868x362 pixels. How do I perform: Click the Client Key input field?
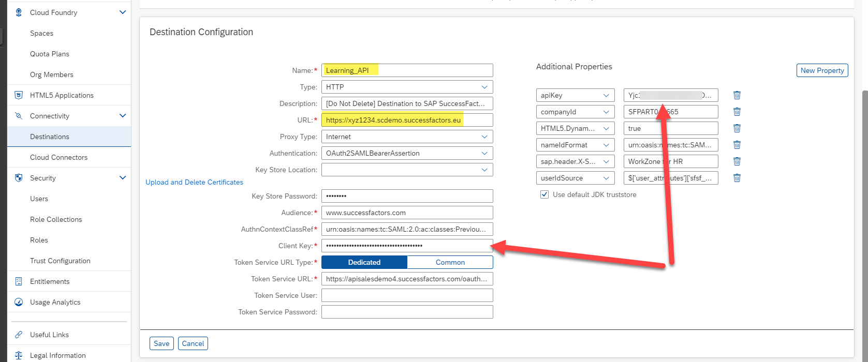407,246
